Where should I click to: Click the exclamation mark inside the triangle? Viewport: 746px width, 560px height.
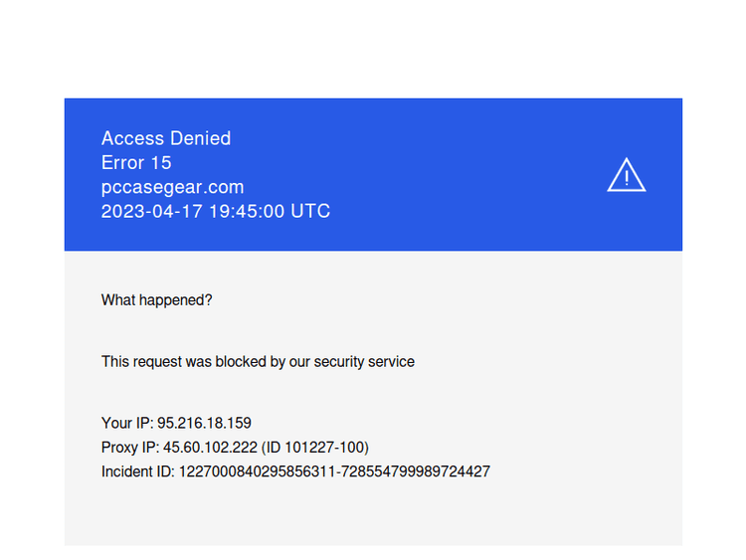click(627, 178)
